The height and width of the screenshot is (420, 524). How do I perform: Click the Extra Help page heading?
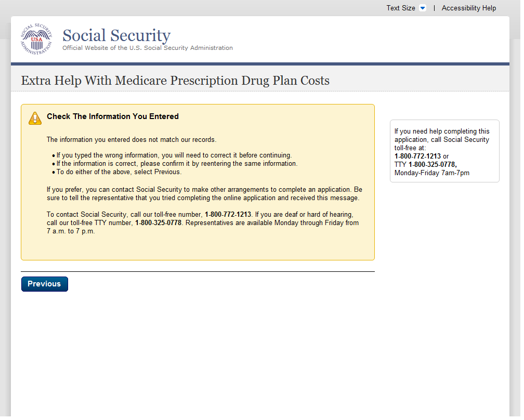[175, 81]
